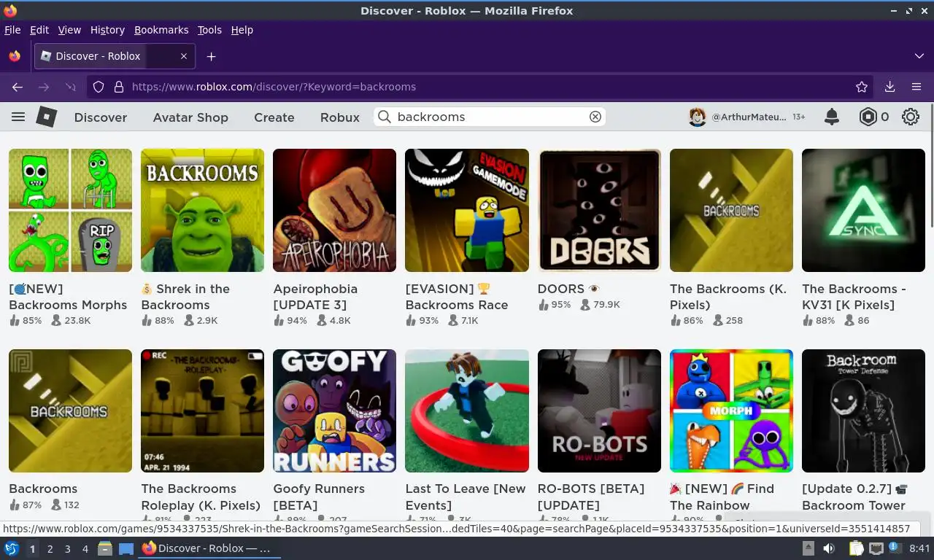934x560 pixels.
Task: Open the Help menu
Action: click(242, 30)
